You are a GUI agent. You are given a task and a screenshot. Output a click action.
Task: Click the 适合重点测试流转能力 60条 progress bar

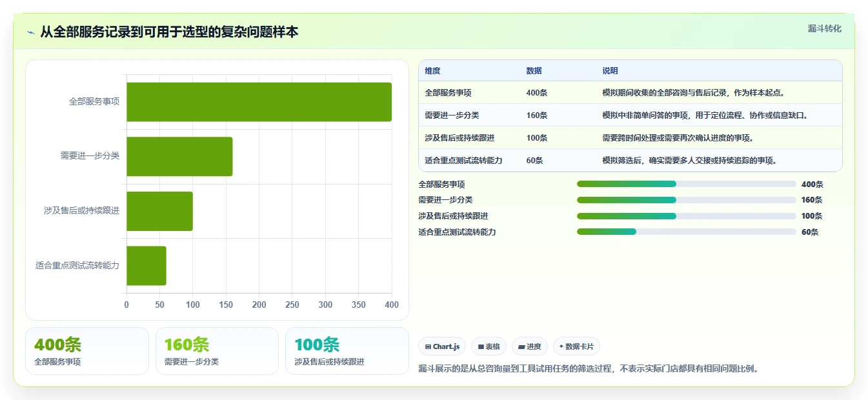(687, 232)
